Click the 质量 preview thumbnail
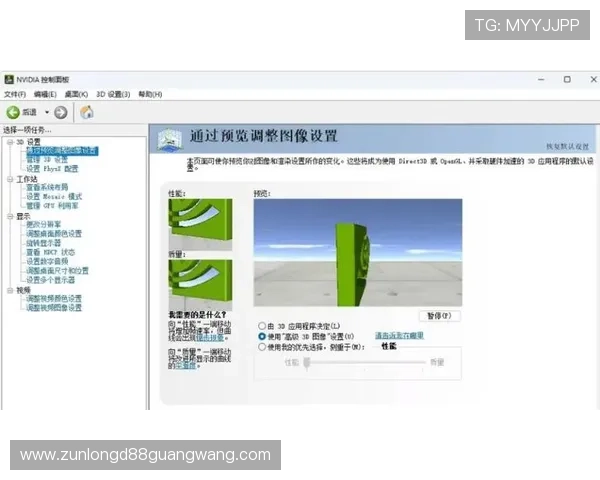The width and height of the screenshot is (600, 480). click(x=200, y=285)
